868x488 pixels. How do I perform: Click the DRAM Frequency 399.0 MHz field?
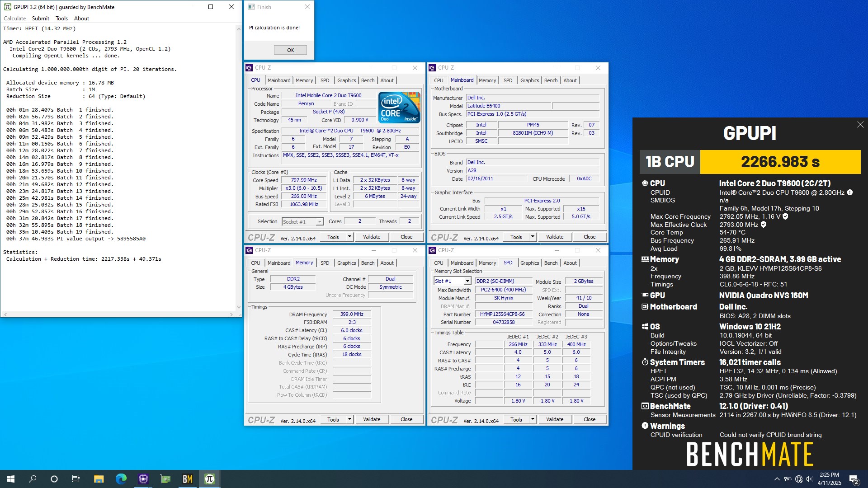[352, 314]
